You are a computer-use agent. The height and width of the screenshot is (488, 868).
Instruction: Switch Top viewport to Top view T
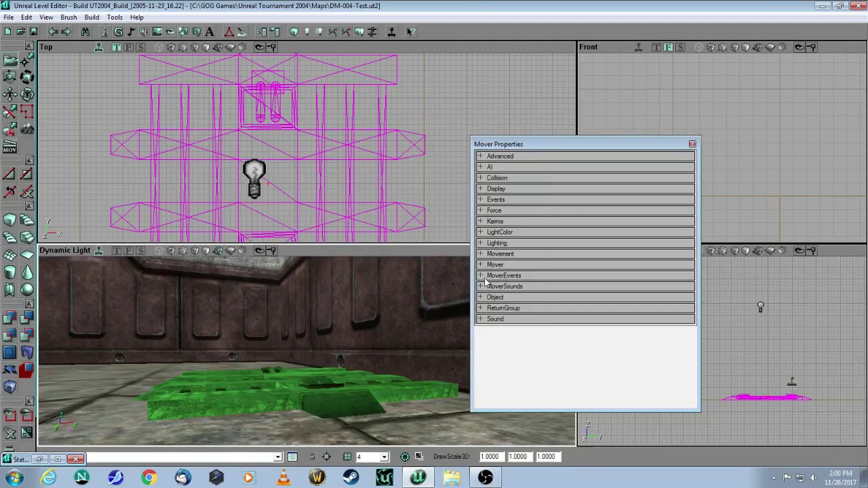117,47
